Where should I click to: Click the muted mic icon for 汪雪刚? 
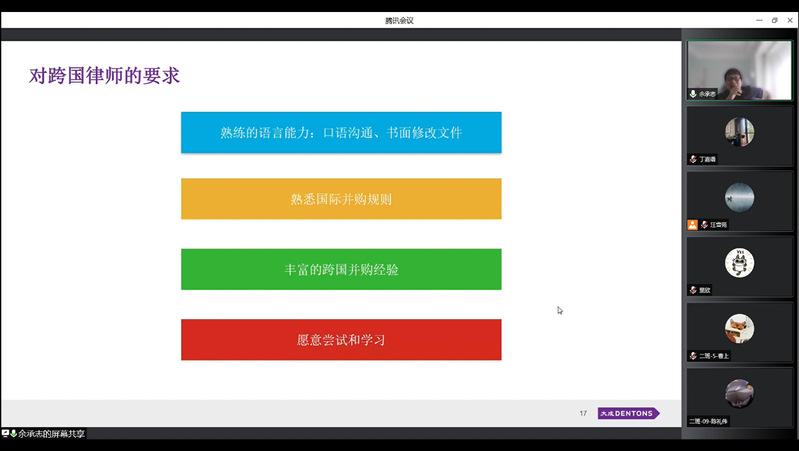[704, 225]
